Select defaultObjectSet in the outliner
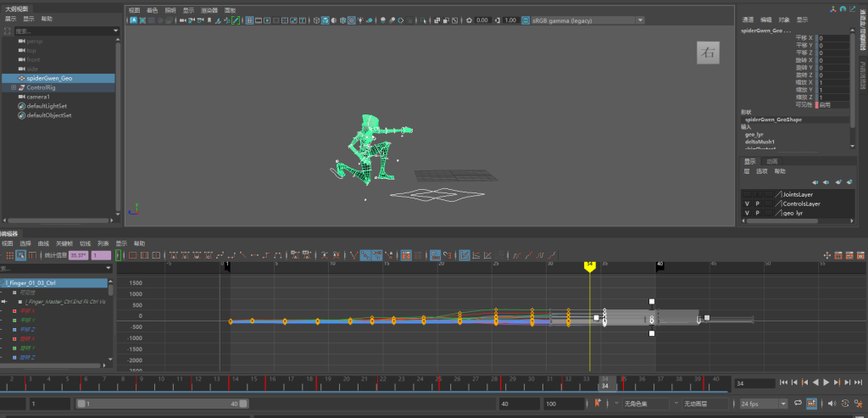 pyautogui.click(x=48, y=115)
